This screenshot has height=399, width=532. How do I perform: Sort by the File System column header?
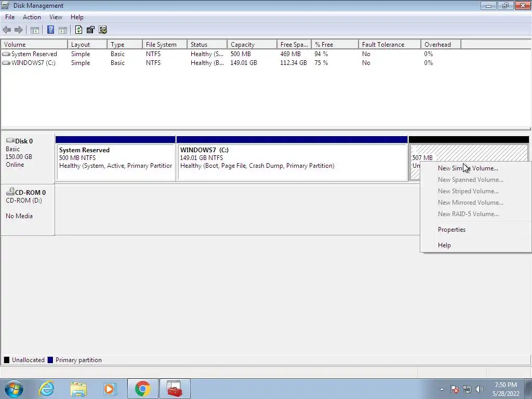point(165,45)
